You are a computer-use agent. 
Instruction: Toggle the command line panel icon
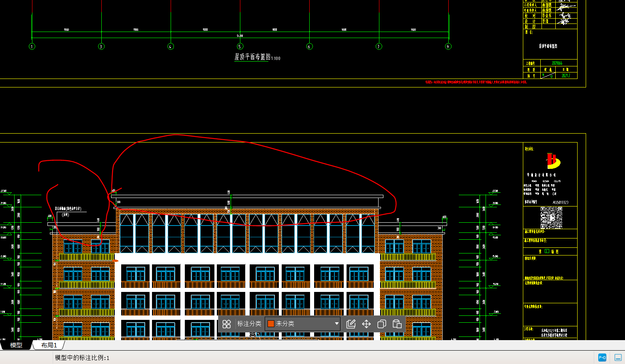pyautogui.click(x=618, y=358)
